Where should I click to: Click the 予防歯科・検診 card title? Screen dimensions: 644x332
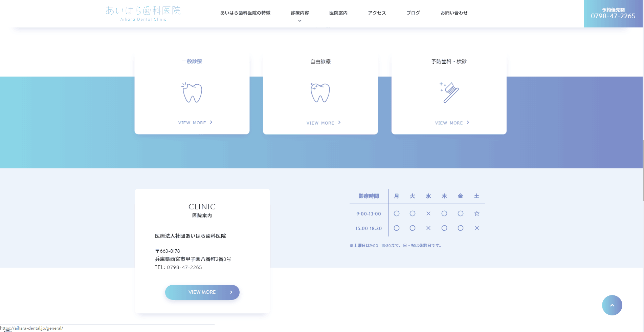(449, 62)
